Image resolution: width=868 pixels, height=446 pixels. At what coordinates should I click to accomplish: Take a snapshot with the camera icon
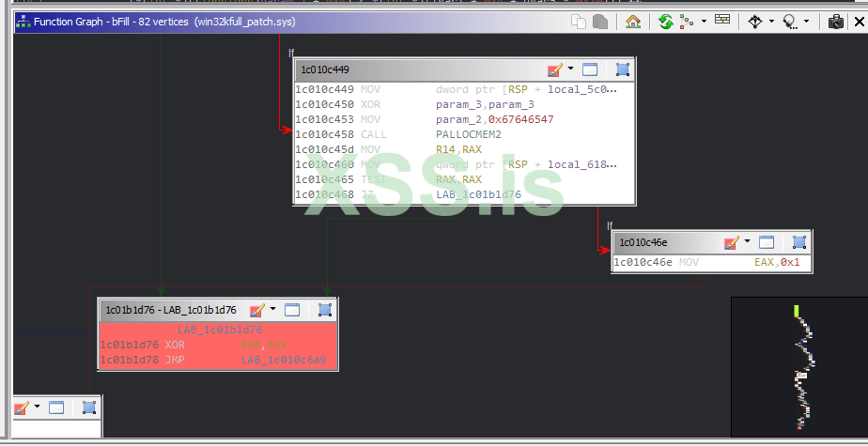835,23
